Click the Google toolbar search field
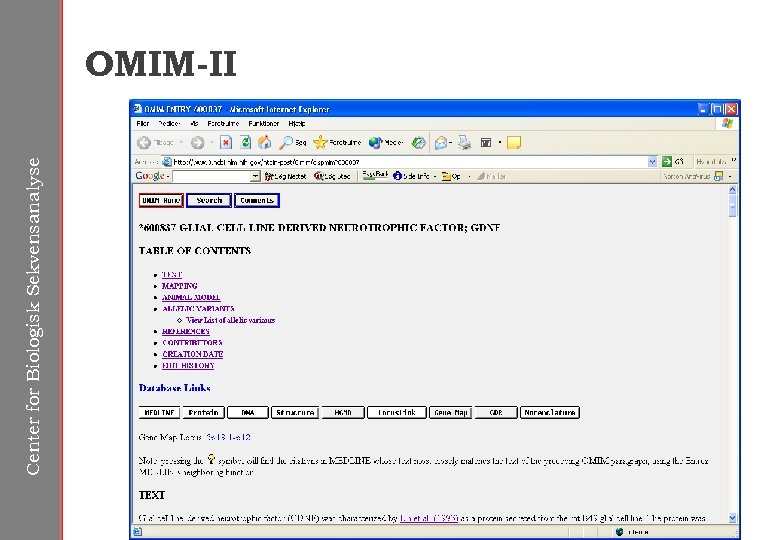Image resolution: width=780 pixels, height=540 pixels. pos(211,176)
